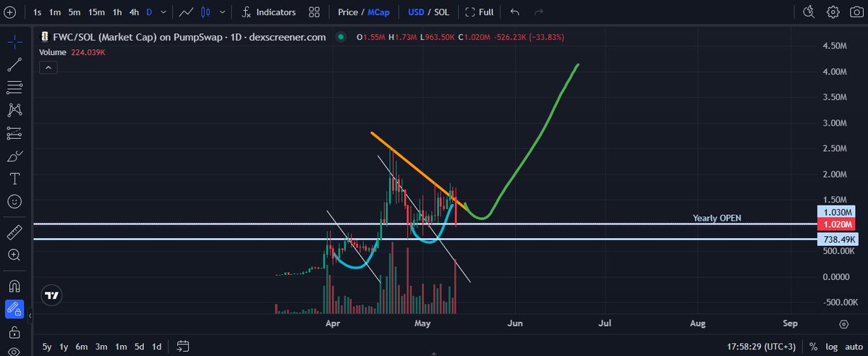
Task: Add a symbol with the plus icon
Action: (x=10, y=12)
